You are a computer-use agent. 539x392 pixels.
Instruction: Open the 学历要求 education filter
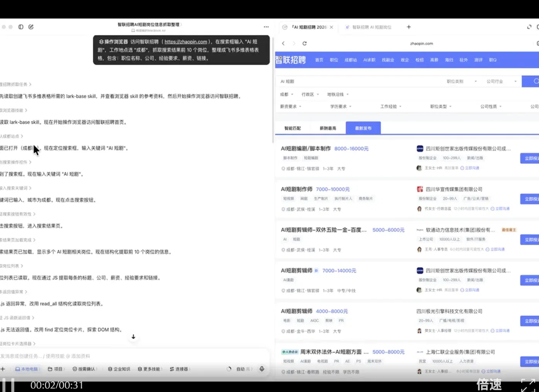pyautogui.click(x=341, y=106)
